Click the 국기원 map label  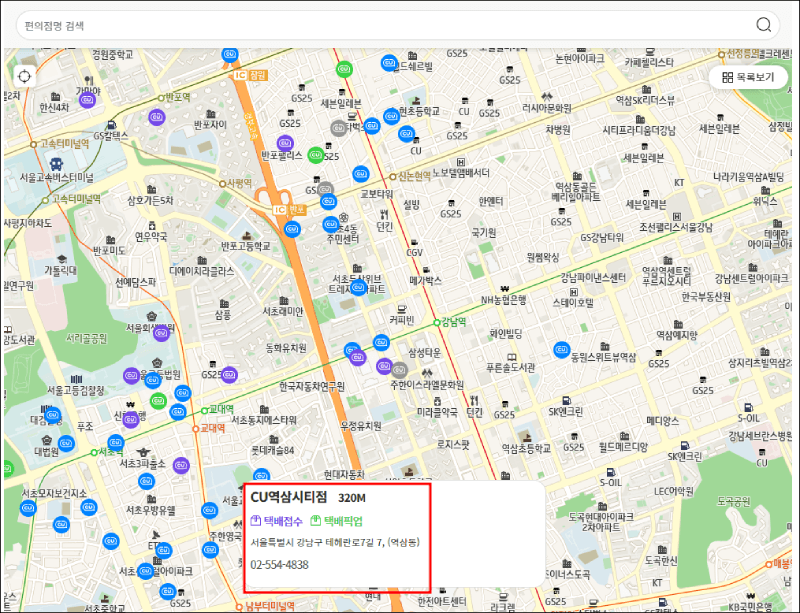point(484,233)
